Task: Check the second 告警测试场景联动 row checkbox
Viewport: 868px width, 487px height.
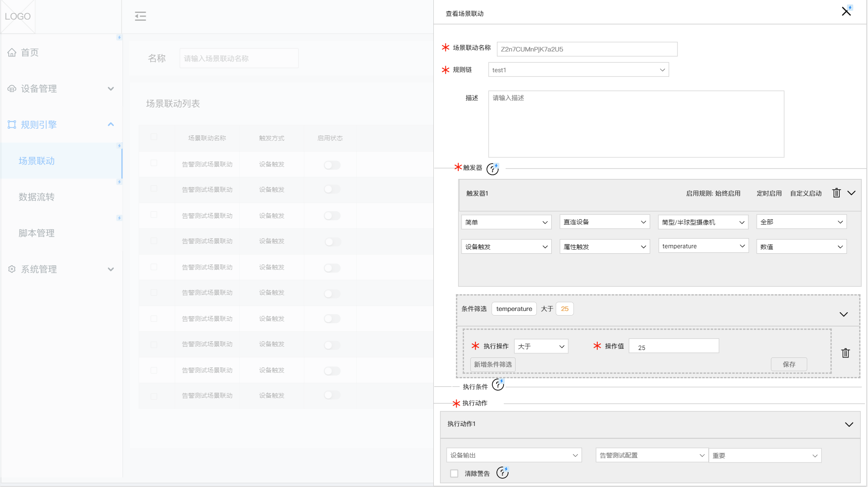Action: (x=154, y=188)
